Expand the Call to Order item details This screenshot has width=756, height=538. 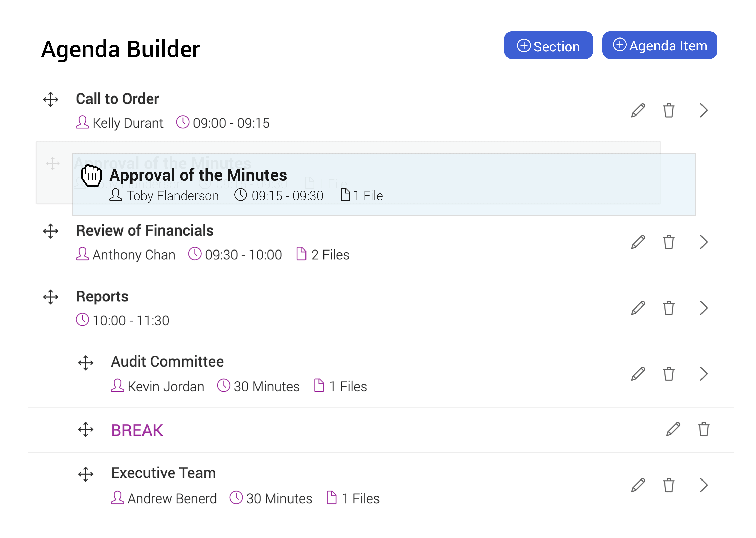[x=704, y=110]
